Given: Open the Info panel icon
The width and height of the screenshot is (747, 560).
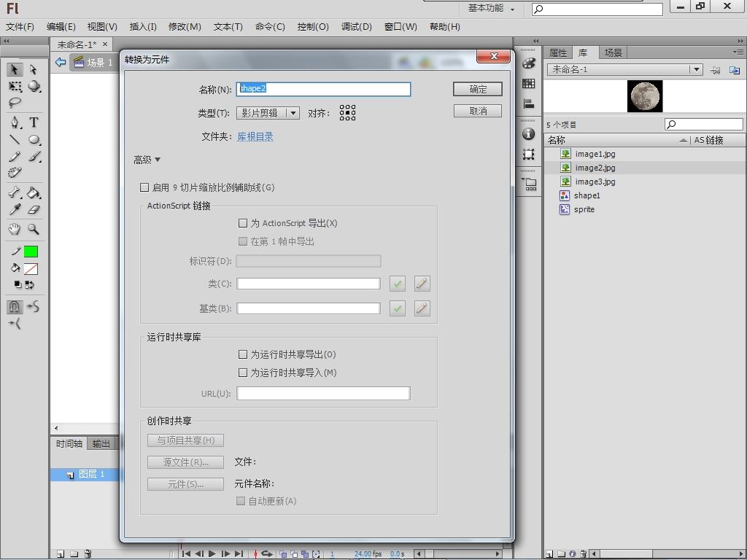Looking at the screenshot, I should coord(529,134).
